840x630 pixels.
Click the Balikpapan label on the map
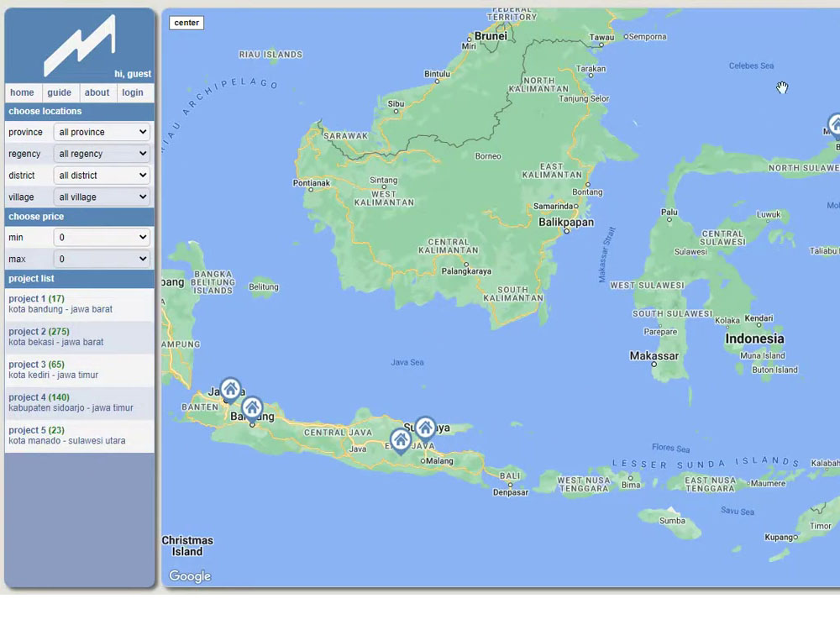(566, 223)
